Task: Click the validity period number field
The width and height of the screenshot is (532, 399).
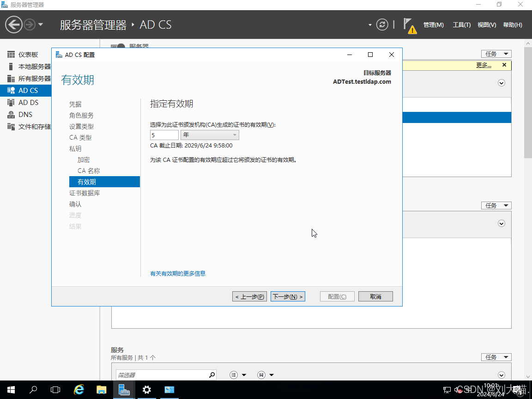Action: coord(164,135)
